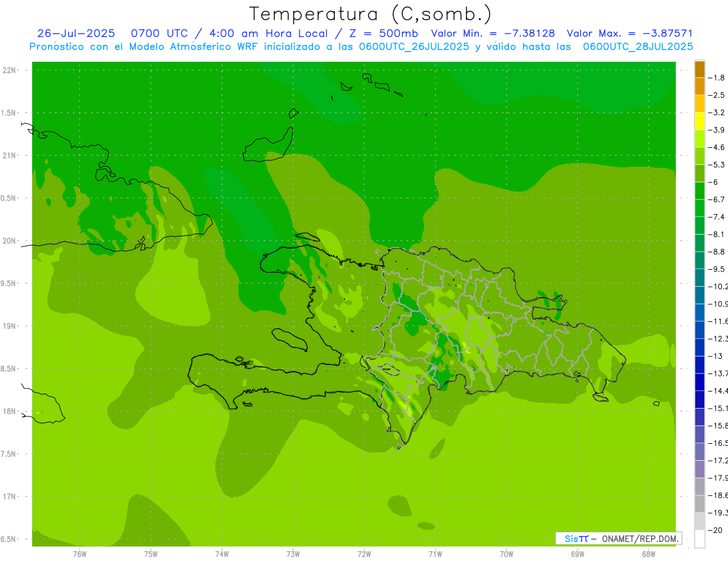
Task: Click the '72W' longitude label
Action: click(x=364, y=554)
